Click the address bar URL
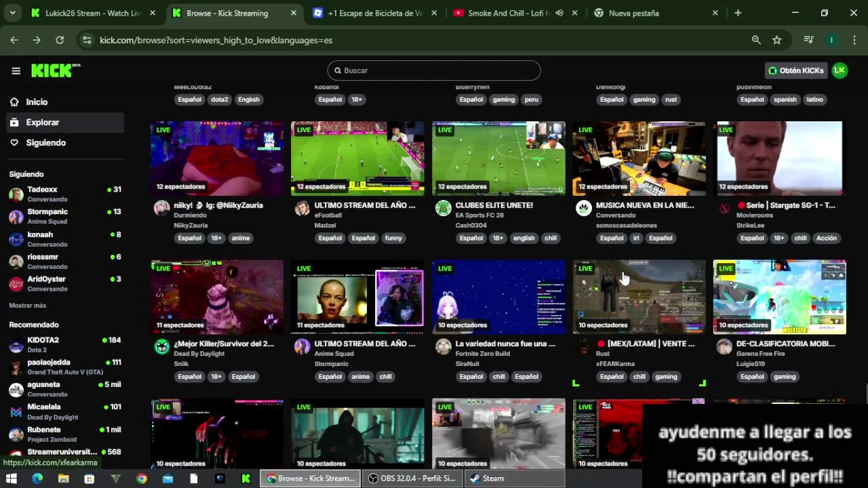The height and width of the screenshot is (488, 868). pyautogui.click(x=216, y=40)
